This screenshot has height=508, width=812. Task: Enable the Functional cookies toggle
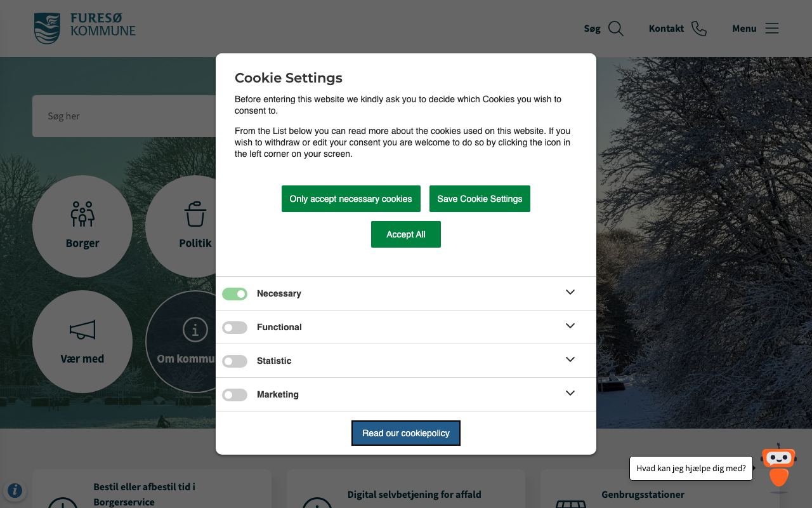pos(235,328)
